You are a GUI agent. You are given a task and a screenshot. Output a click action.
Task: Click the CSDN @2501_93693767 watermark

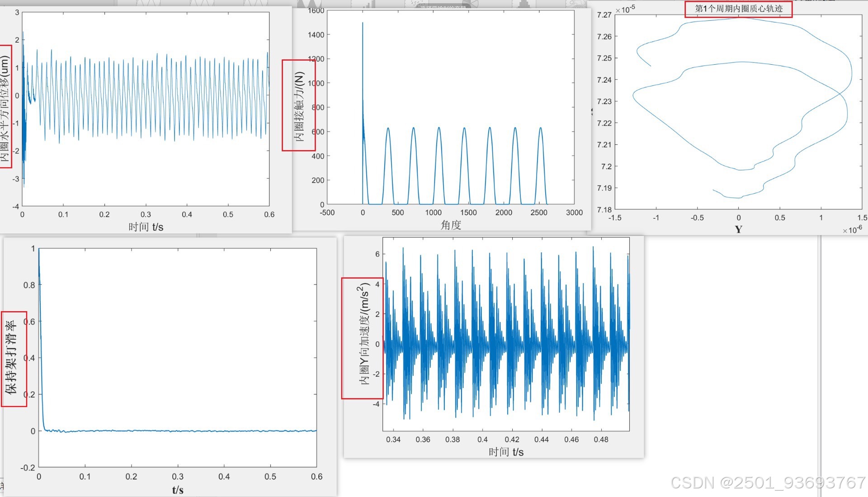768,483
